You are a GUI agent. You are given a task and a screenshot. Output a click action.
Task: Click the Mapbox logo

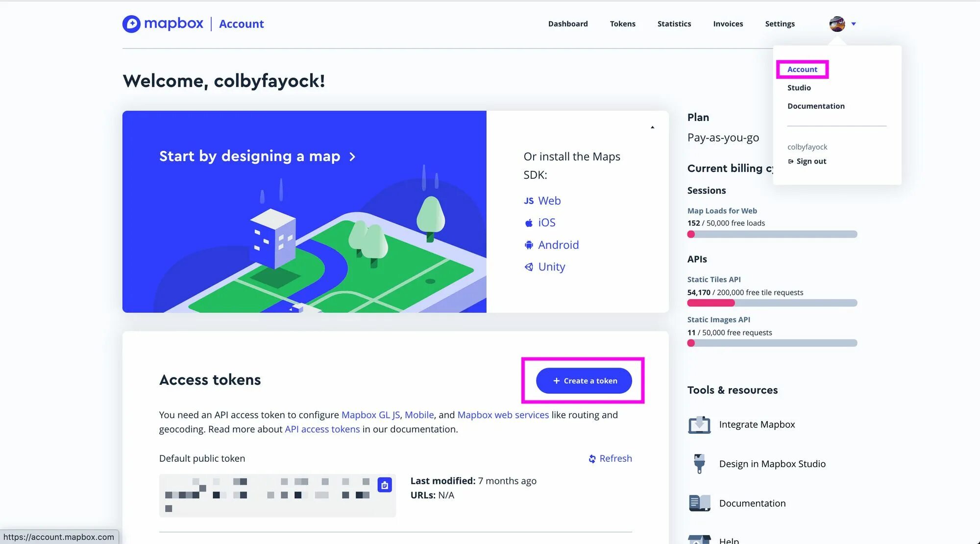click(163, 24)
